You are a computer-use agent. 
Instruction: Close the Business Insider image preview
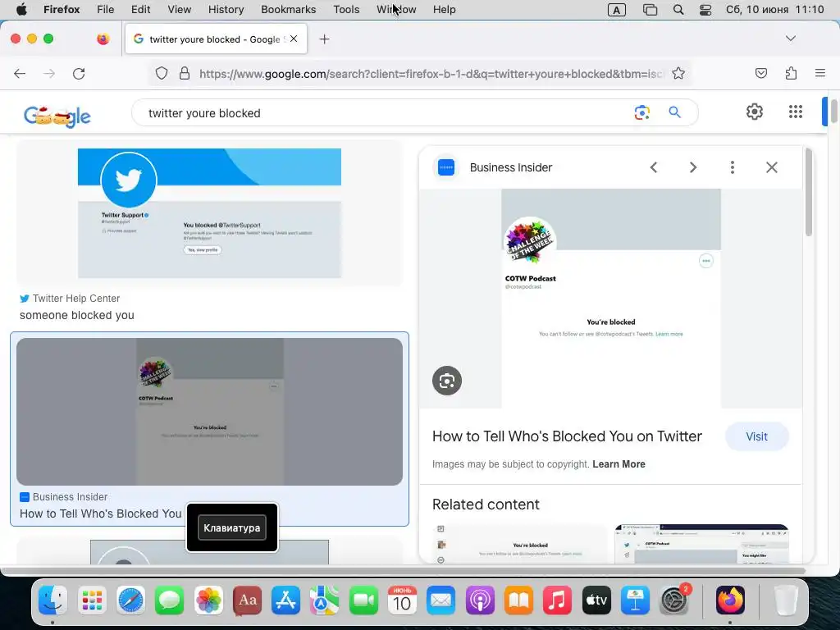click(x=771, y=167)
